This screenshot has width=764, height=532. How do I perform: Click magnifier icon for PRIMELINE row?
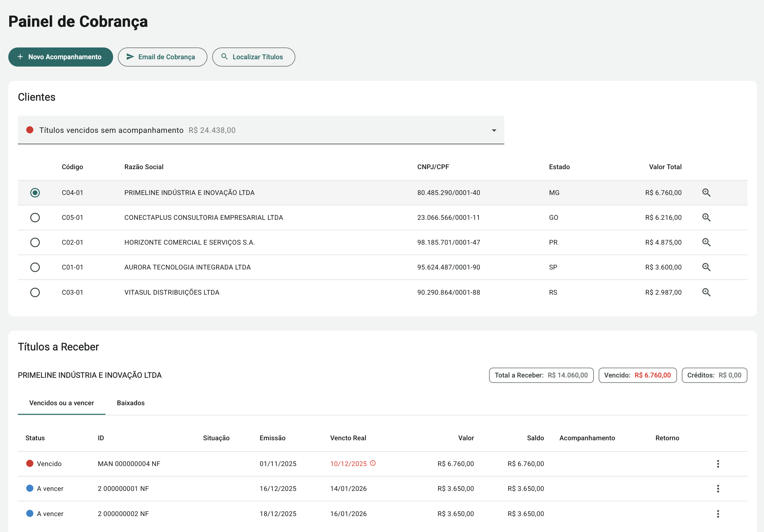[706, 193]
